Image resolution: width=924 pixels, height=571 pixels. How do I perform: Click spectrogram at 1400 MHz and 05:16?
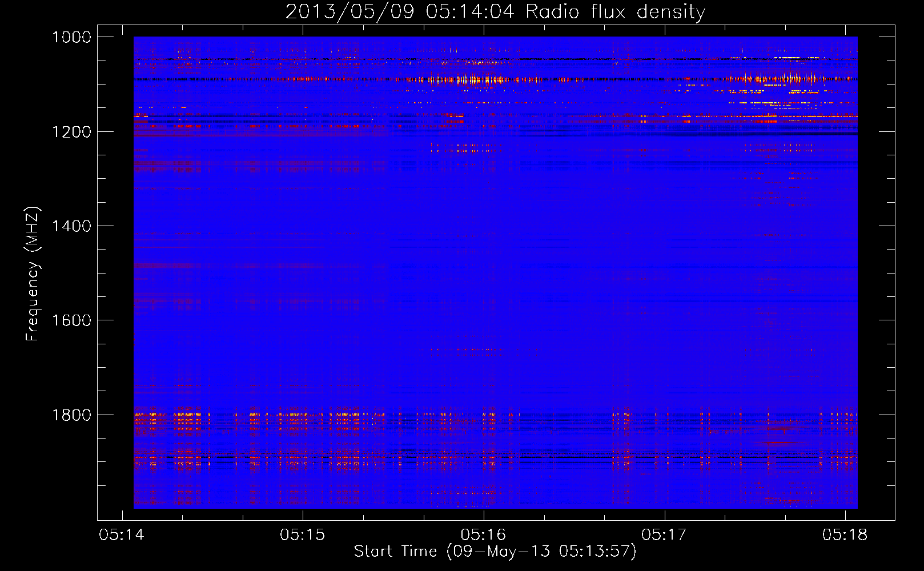pyautogui.click(x=484, y=226)
